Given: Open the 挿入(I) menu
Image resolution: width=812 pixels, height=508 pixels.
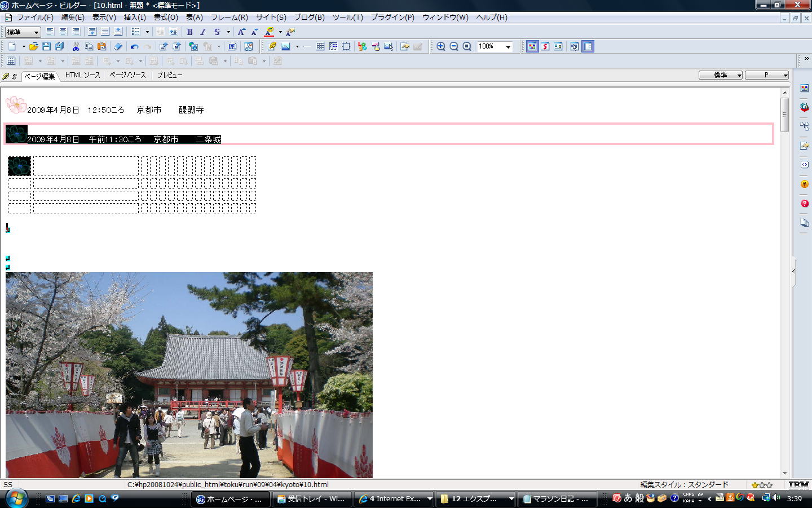Looking at the screenshot, I should click(135, 17).
